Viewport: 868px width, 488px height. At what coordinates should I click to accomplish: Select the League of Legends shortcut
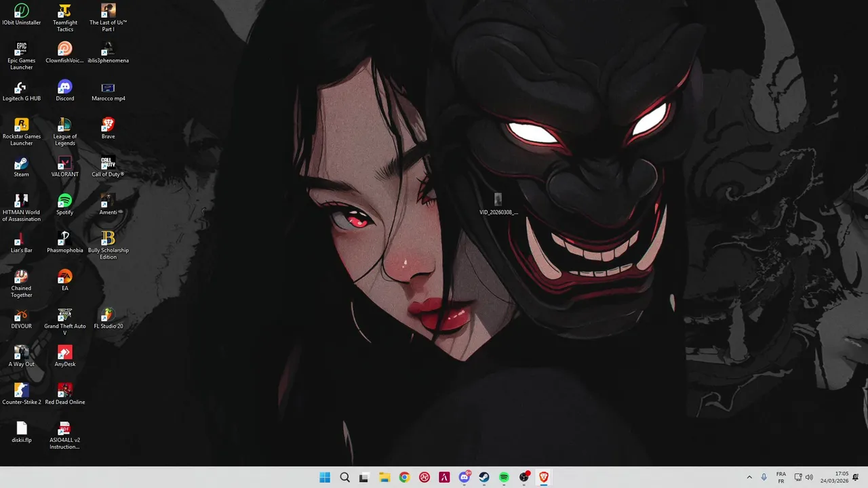[x=65, y=132]
